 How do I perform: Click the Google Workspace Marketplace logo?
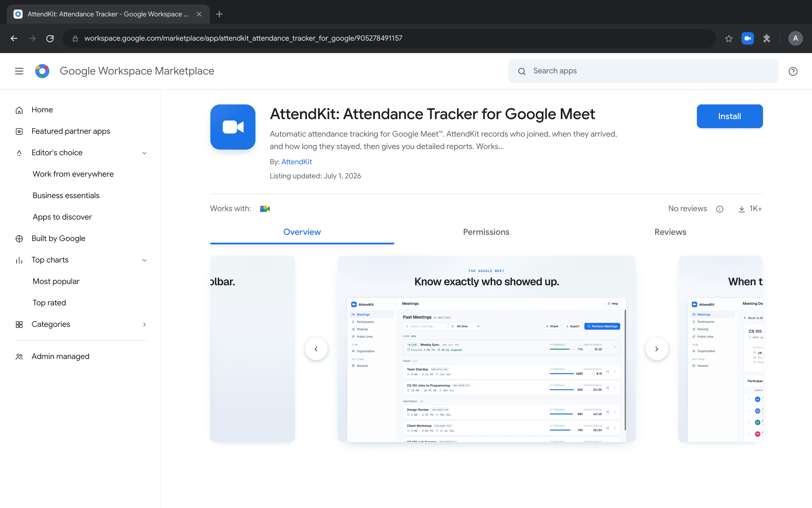pyautogui.click(x=42, y=71)
